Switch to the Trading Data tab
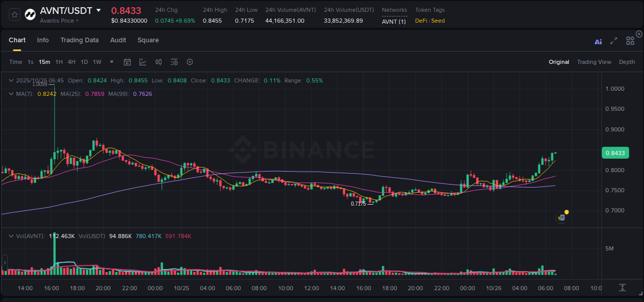Image resolution: width=644 pixels, height=302 pixels. pyautogui.click(x=79, y=40)
